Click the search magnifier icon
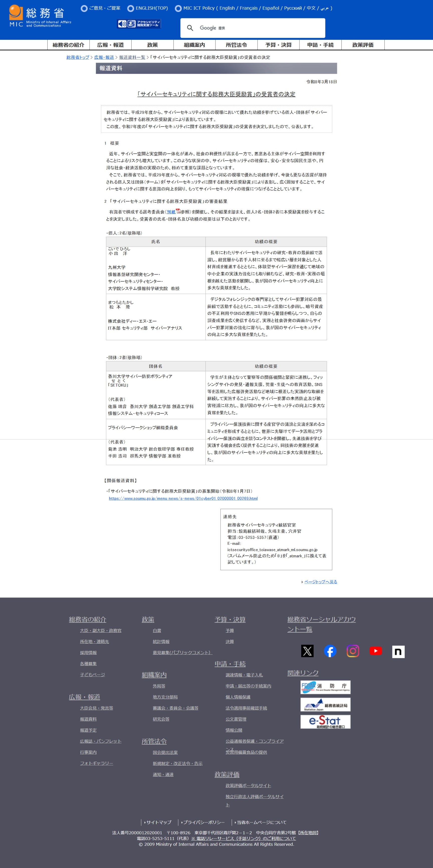433x868 pixels. click(x=190, y=28)
